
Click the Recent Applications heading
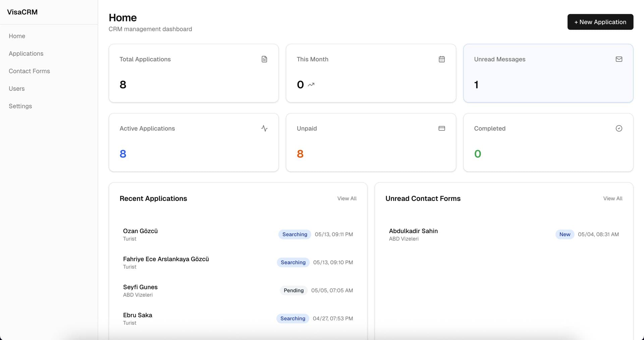point(153,199)
